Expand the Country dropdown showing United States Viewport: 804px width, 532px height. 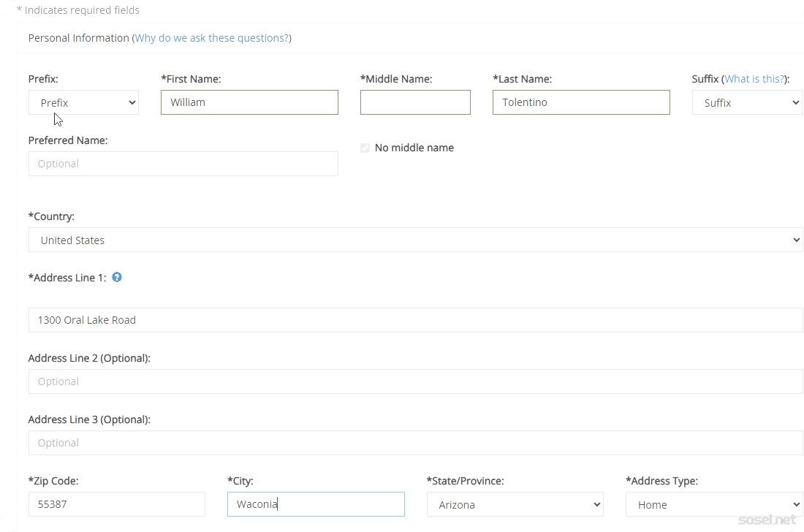pyautogui.click(x=415, y=240)
